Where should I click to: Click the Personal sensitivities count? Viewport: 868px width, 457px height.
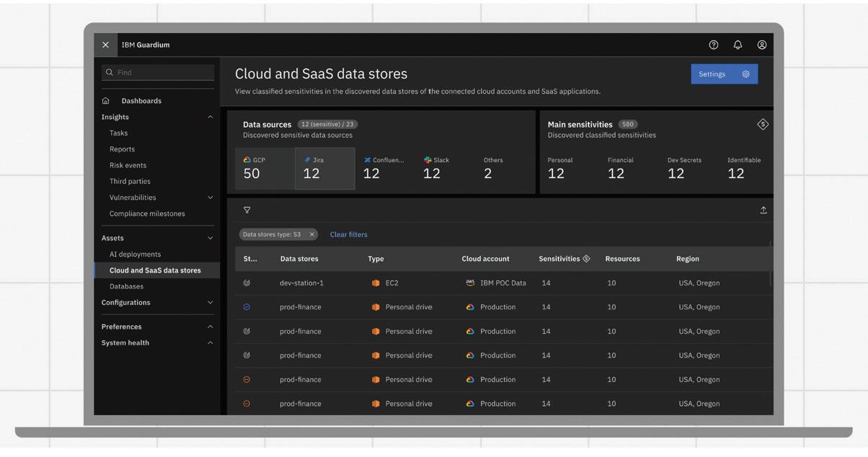556,174
